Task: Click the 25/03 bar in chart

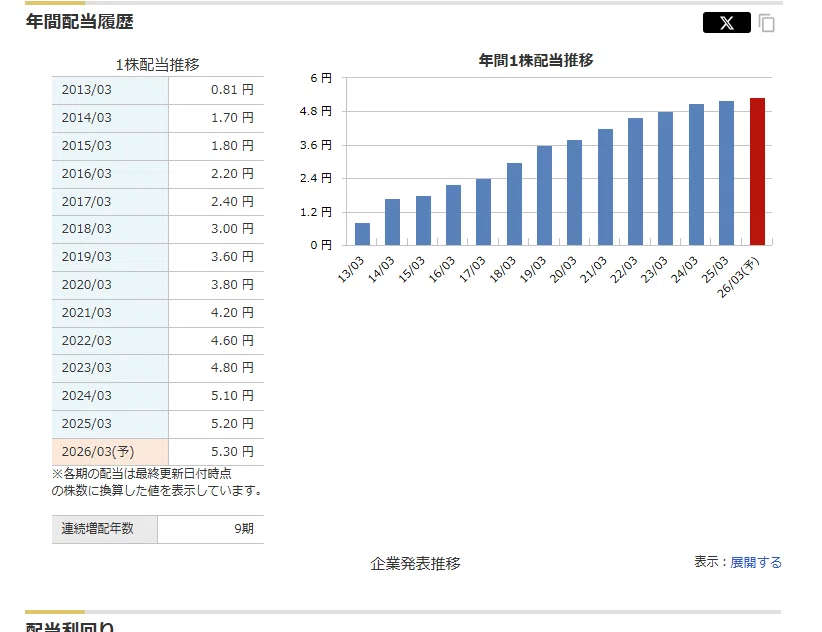Action: (726, 173)
